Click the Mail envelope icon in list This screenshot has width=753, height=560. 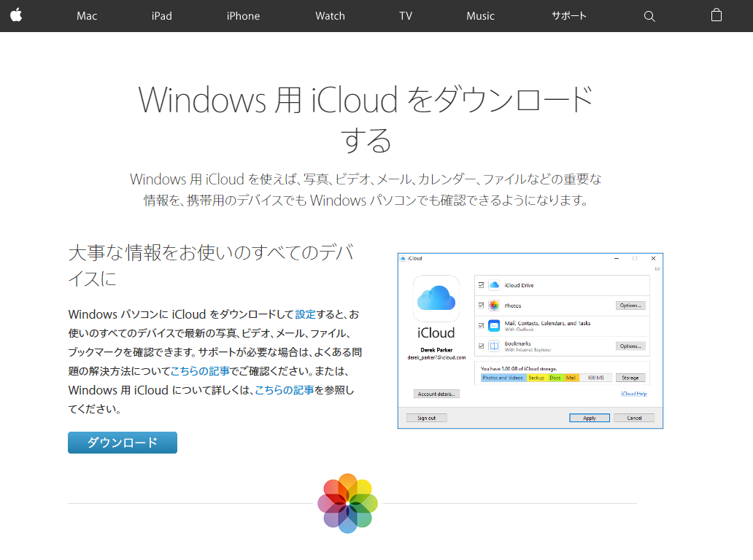(494, 326)
